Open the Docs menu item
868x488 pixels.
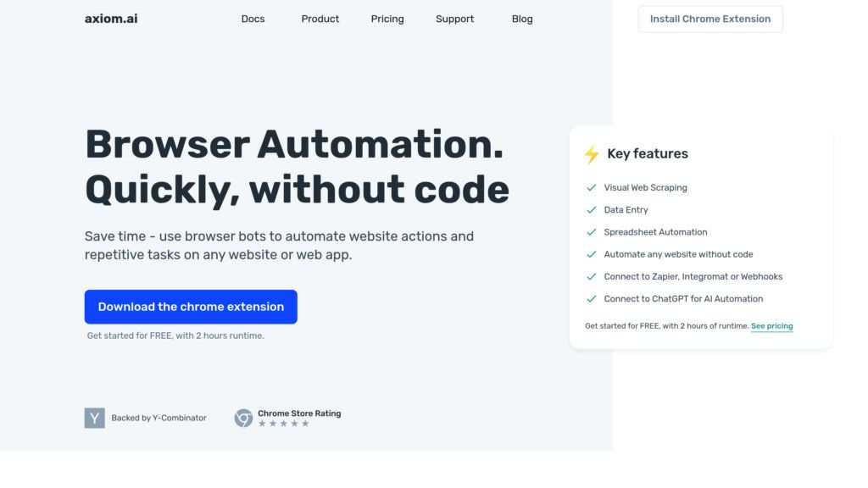(x=253, y=19)
